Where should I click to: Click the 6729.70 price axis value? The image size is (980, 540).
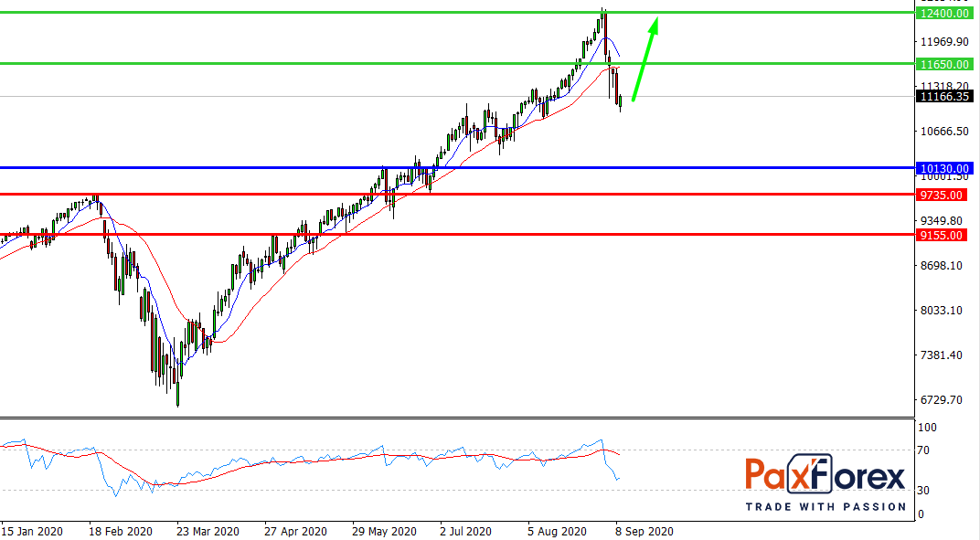tap(942, 400)
